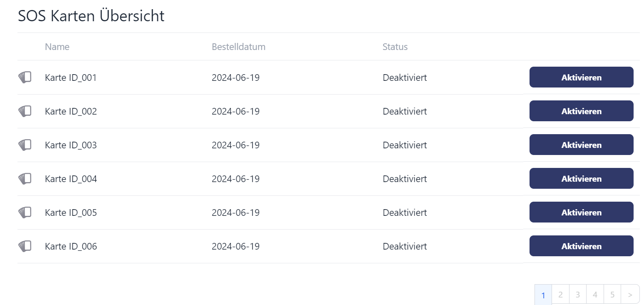Open page 3 of the card list
644x305 pixels.
pos(578,295)
